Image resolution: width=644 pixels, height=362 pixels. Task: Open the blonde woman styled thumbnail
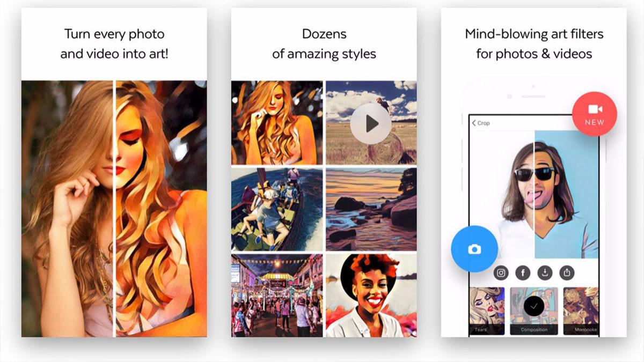pyautogui.click(x=277, y=123)
